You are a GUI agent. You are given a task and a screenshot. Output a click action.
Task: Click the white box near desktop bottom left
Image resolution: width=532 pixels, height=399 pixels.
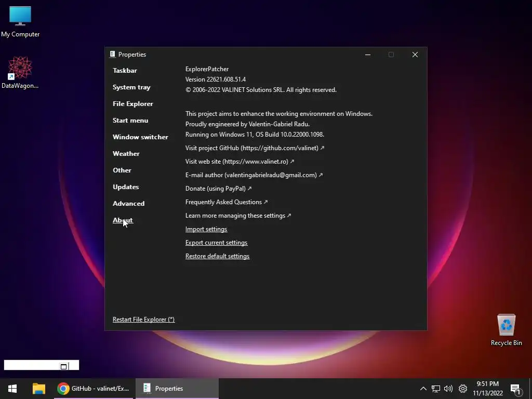[x=42, y=365]
